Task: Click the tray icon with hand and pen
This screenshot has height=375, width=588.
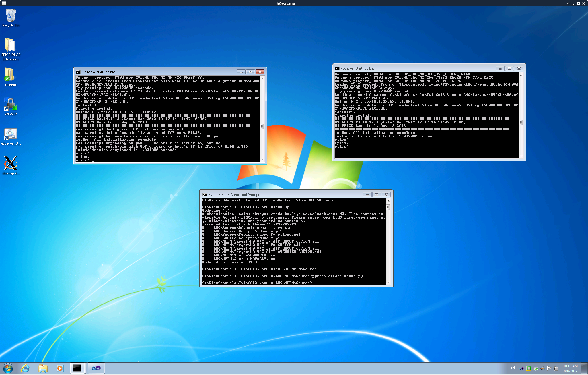Action: click(542, 368)
